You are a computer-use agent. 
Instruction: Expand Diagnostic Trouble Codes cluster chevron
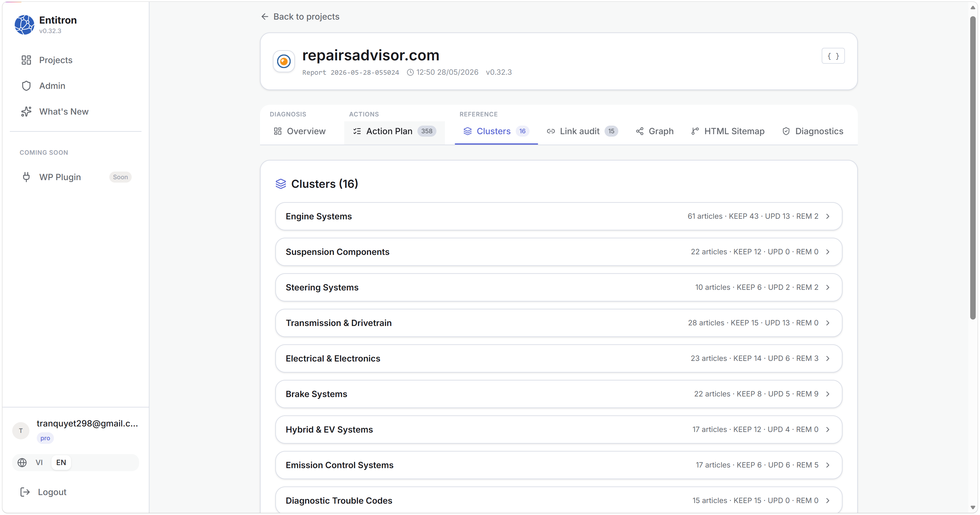pyautogui.click(x=827, y=501)
